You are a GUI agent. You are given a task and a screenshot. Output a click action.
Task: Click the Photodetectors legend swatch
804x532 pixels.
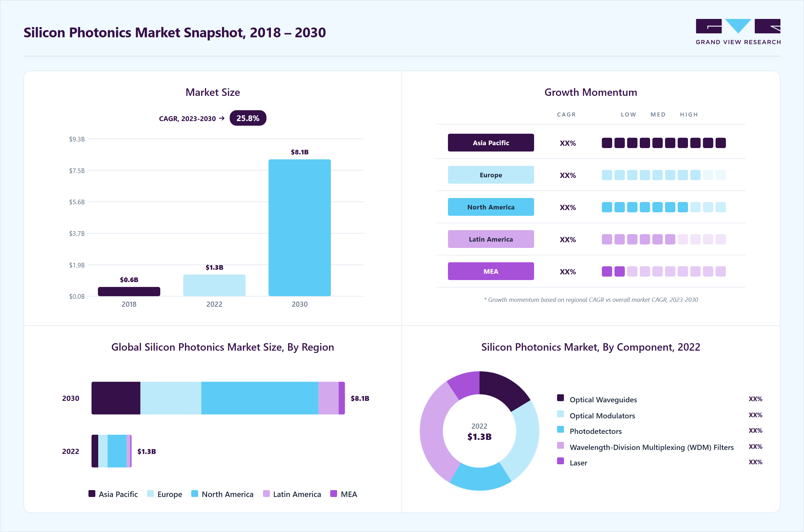pos(561,430)
